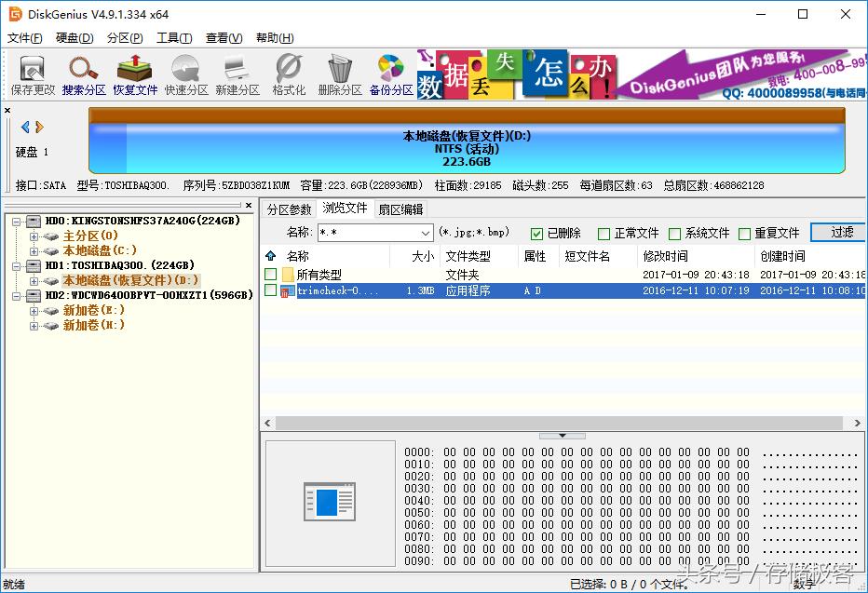868x593 pixels.
Task: Click the 保存更改 save changes icon
Action: pos(33,74)
